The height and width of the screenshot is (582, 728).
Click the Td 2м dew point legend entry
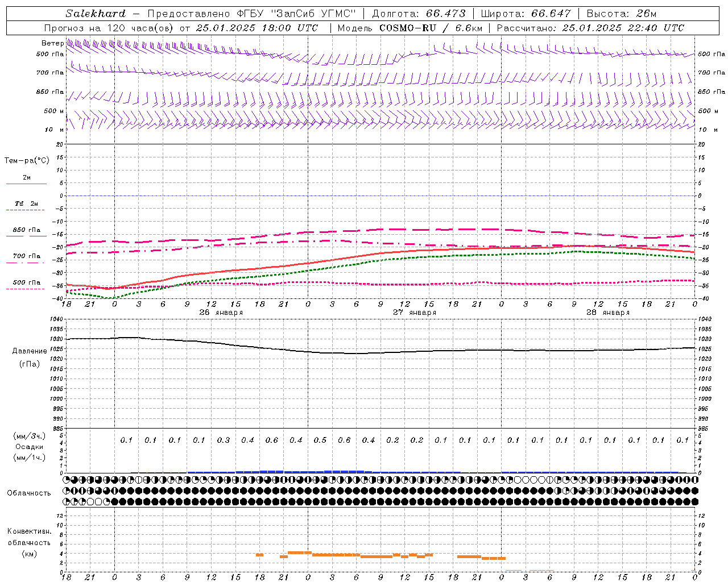[x=26, y=203]
